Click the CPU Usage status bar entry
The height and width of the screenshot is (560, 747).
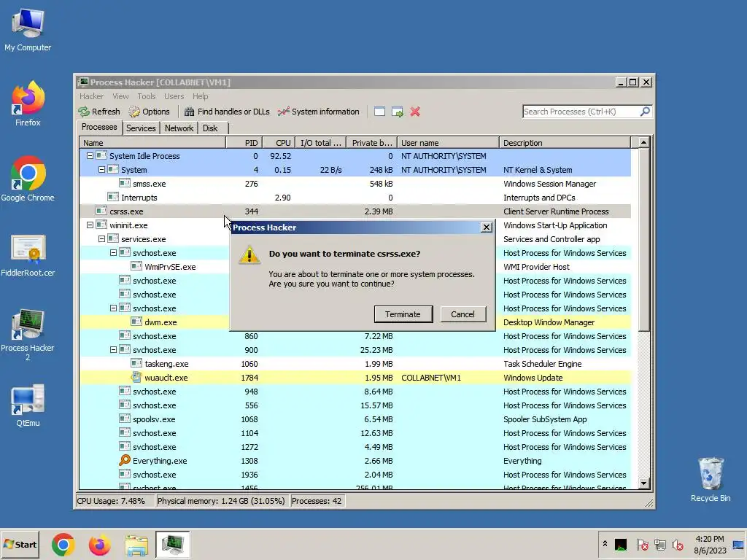click(115, 501)
